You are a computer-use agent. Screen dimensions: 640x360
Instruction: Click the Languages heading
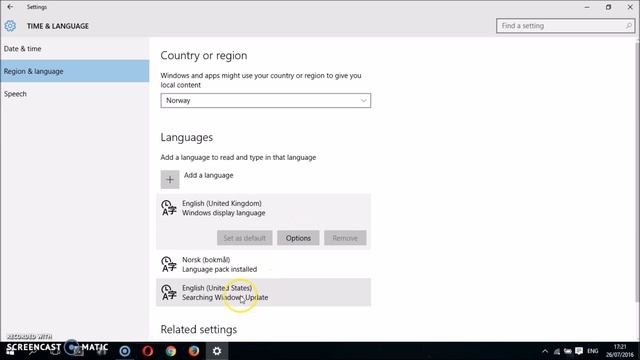(x=187, y=138)
